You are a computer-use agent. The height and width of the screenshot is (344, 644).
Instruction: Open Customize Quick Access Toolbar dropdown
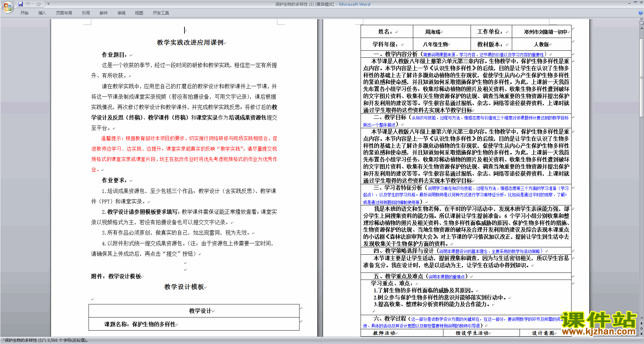pyautogui.click(x=48, y=4)
